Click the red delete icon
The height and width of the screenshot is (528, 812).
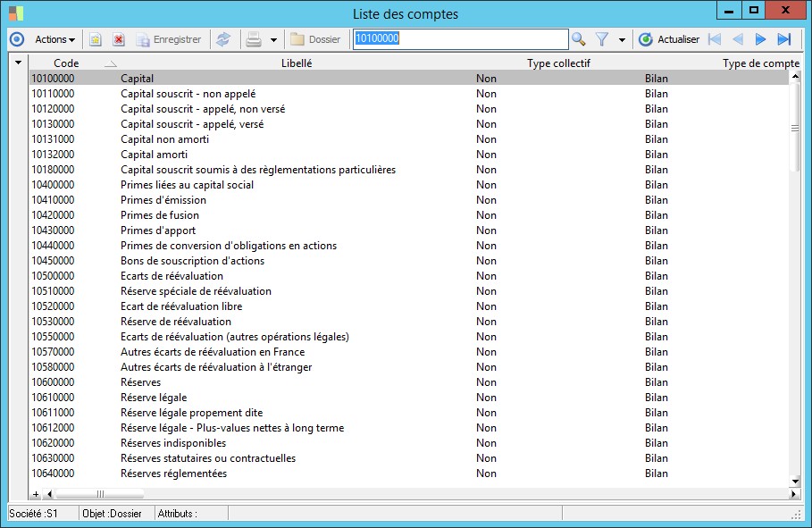tap(119, 39)
